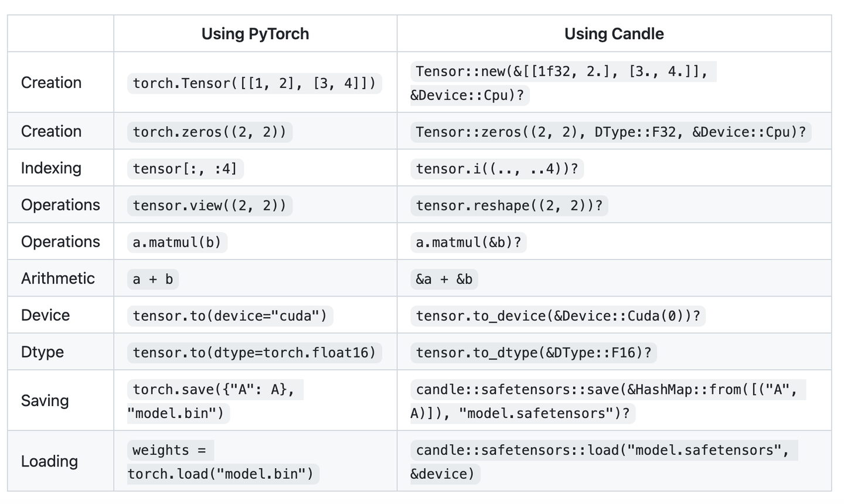This screenshot has height=504, width=844.
Task: Click the tensor.i((.., ..4))? code snippet
Action: (496, 169)
